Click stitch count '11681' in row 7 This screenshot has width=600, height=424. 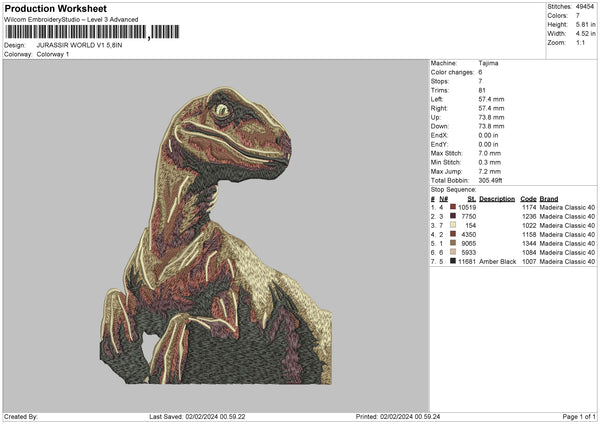tap(467, 261)
